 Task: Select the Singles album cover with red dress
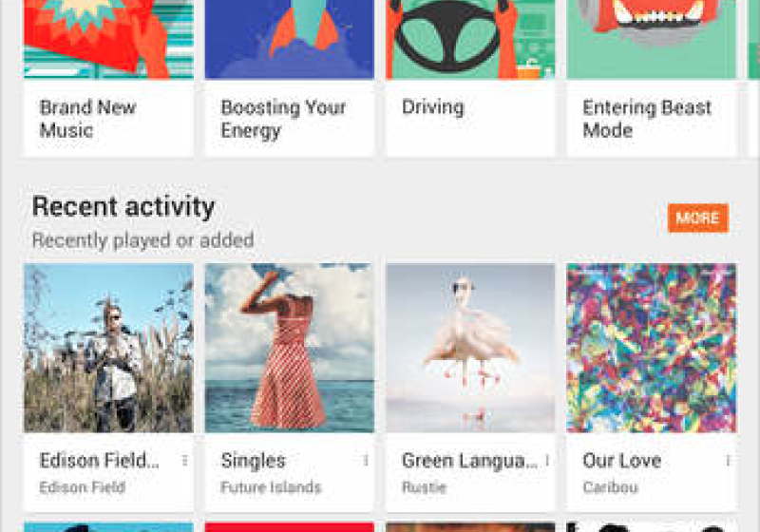click(x=290, y=348)
